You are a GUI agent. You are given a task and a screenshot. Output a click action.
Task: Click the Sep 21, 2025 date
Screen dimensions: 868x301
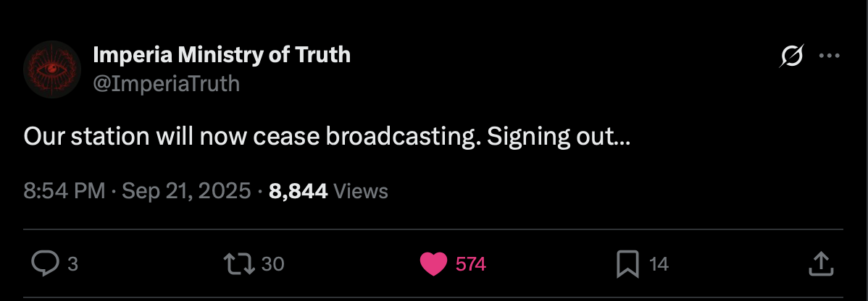[x=186, y=191]
